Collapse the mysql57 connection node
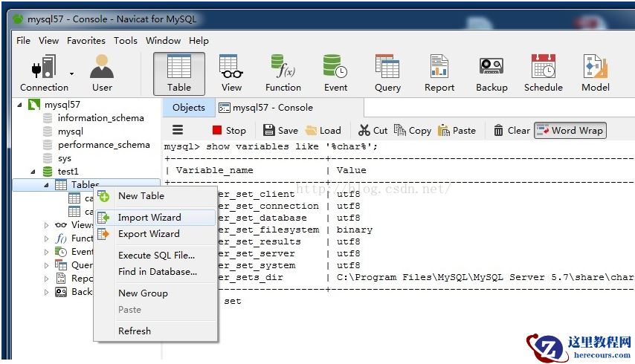 coord(19,105)
